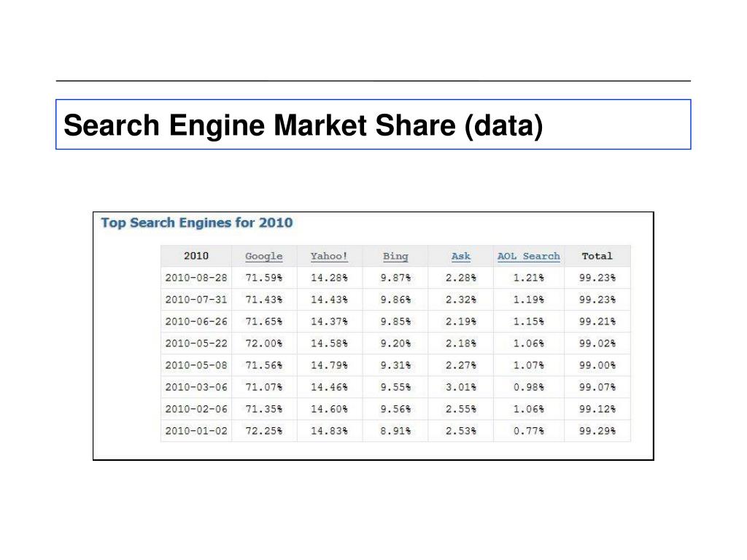Select the 2010-07-31 date row cell
The width and height of the screenshot is (747, 560).
coord(196,300)
